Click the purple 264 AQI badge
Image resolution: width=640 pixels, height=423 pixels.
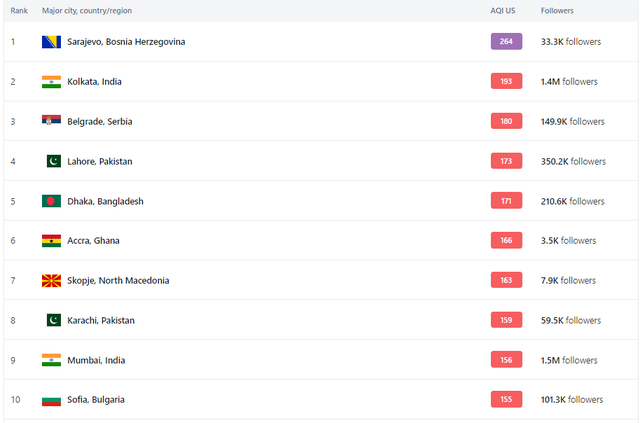506,42
